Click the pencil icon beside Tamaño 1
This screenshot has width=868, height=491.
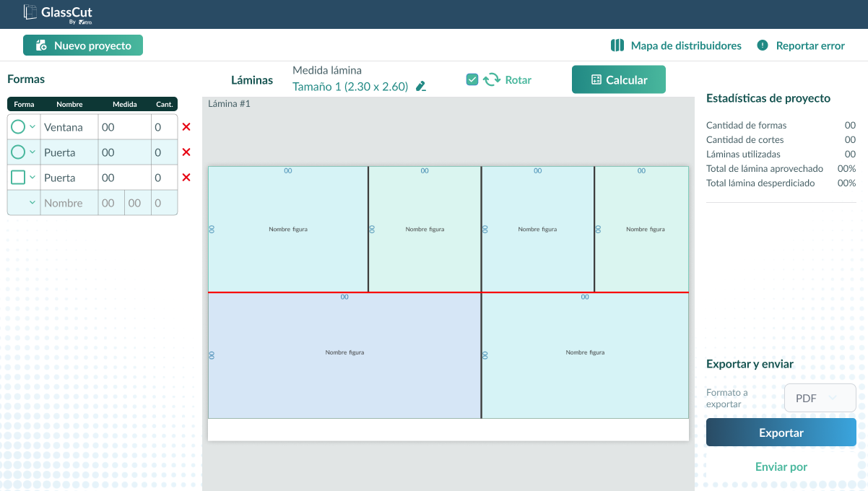(421, 87)
